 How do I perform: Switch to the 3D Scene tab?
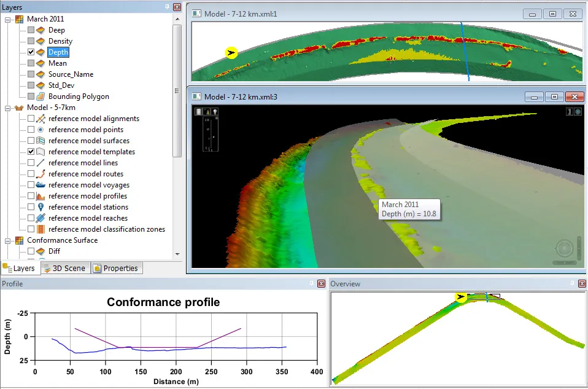point(64,268)
